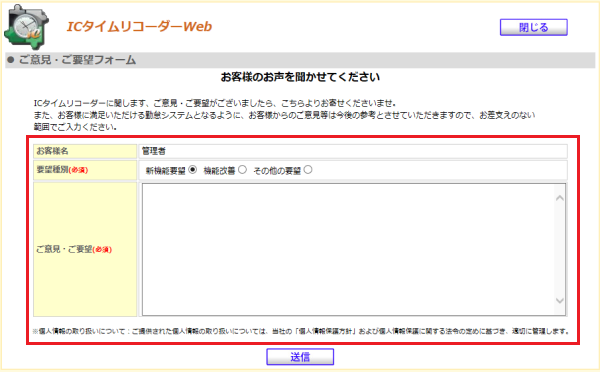Click the ICタイムリコーダーWeb title text
The image size is (600, 372).
(x=139, y=26)
